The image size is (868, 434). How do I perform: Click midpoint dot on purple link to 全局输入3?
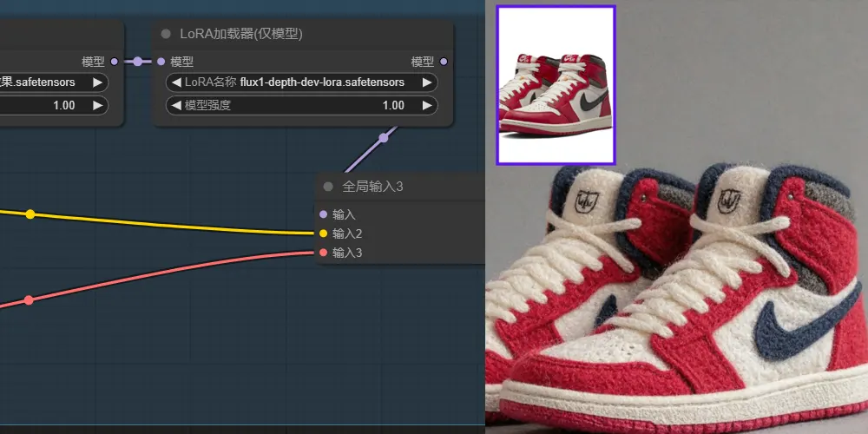pos(383,138)
